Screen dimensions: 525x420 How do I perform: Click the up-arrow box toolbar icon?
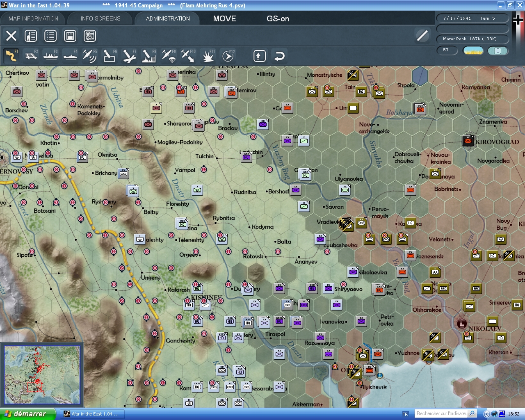coord(259,56)
